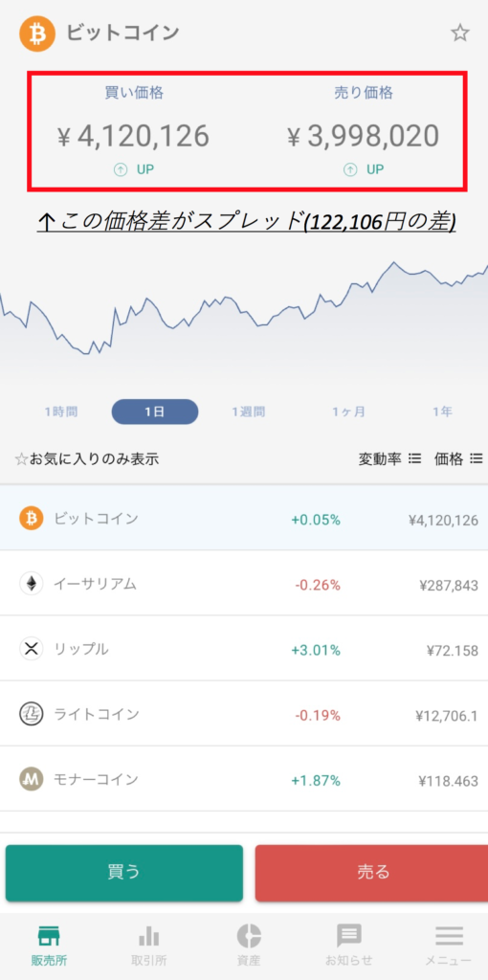Tap the Litecoin icon in the list
The height and width of the screenshot is (980, 488).
32,714
